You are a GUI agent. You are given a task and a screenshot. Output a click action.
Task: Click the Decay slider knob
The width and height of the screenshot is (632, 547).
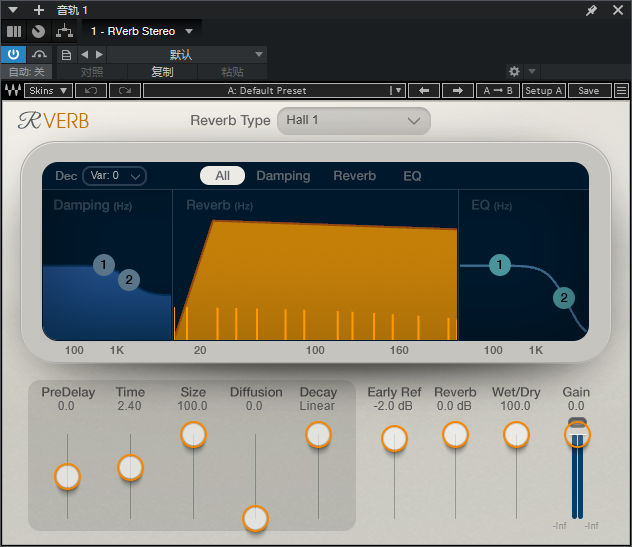click(318, 435)
